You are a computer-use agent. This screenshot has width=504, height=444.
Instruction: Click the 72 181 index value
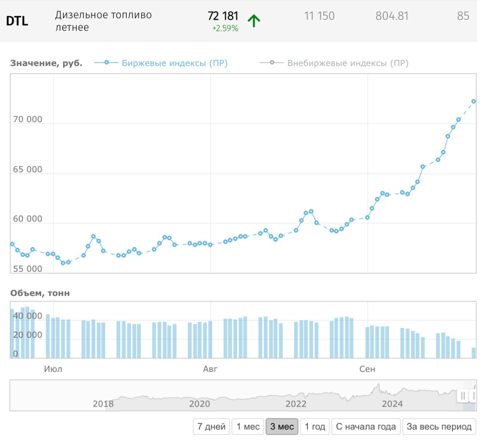(223, 16)
